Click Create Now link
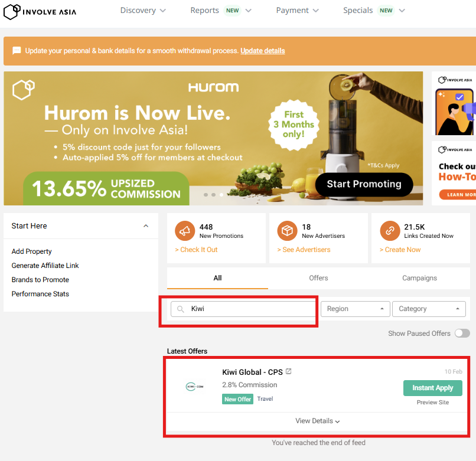The height and width of the screenshot is (461, 476). tap(400, 250)
